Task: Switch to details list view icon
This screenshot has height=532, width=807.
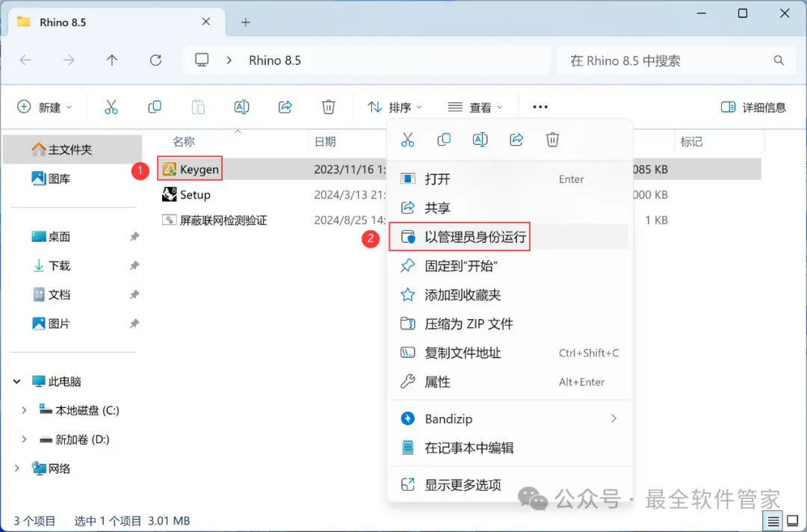Action: tap(773, 522)
